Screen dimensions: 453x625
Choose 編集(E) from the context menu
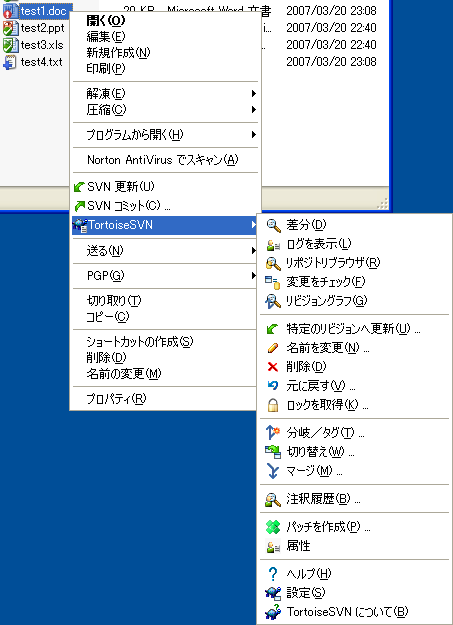(x=165, y=37)
